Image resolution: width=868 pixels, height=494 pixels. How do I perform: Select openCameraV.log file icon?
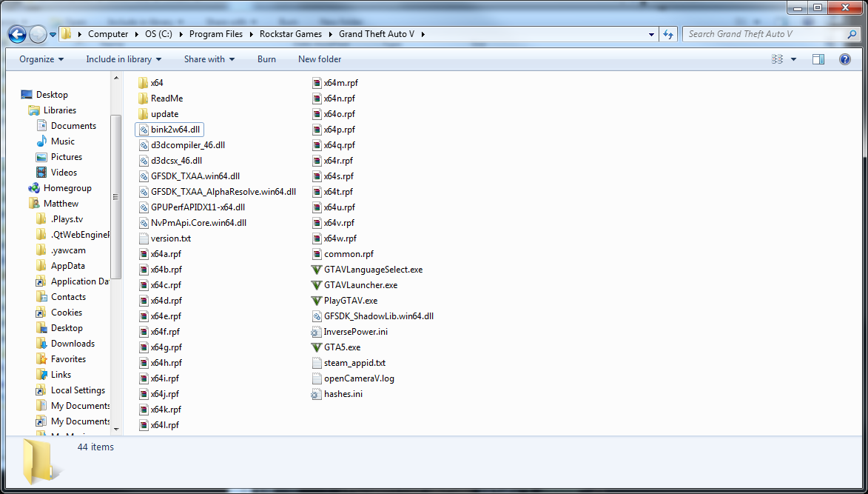pos(317,378)
